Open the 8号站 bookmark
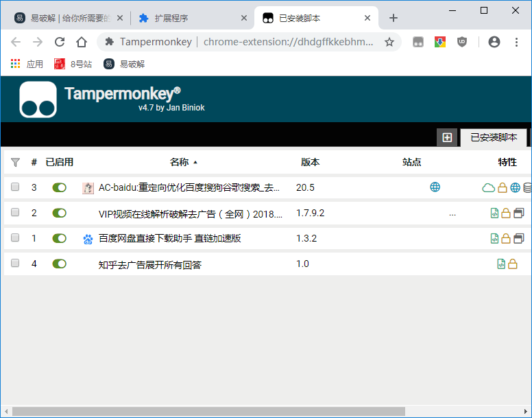The height and width of the screenshot is (418, 532). point(73,65)
